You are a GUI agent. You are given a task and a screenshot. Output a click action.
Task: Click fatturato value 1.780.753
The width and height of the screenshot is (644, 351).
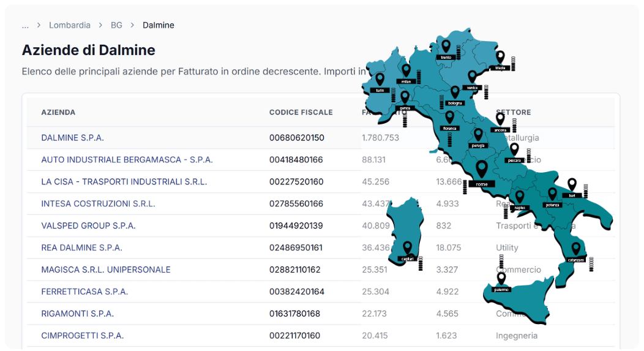pyautogui.click(x=380, y=138)
